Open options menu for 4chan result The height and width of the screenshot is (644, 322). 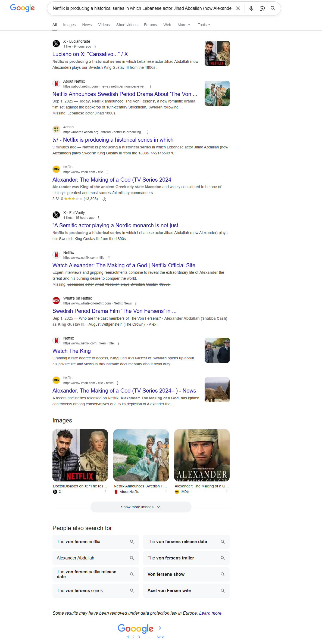(x=148, y=132)
